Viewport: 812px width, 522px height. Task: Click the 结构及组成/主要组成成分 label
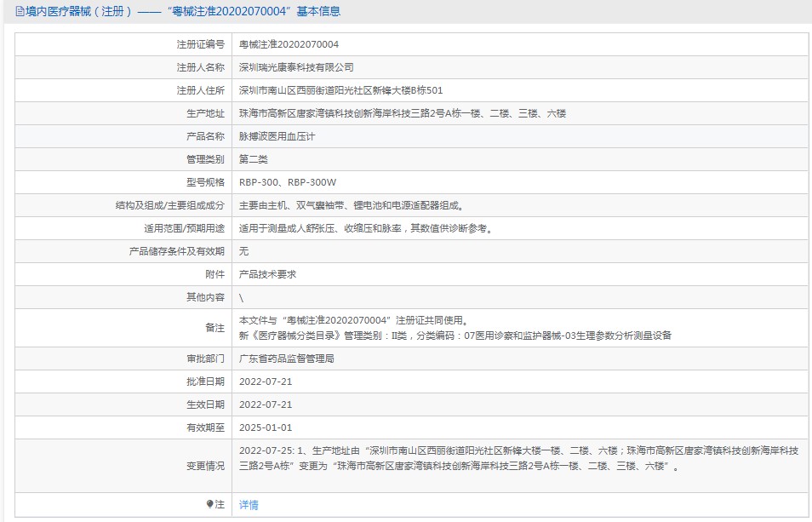coord(170,205)
